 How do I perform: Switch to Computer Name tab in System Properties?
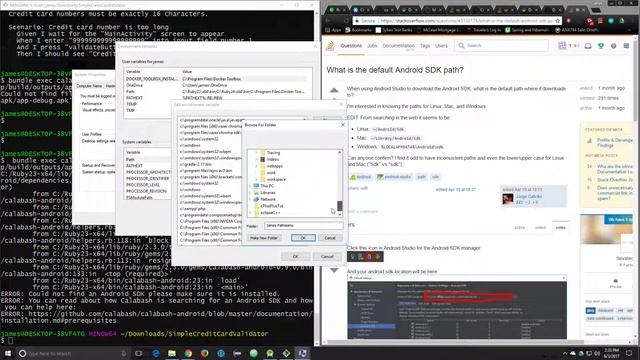click(89, 86)
